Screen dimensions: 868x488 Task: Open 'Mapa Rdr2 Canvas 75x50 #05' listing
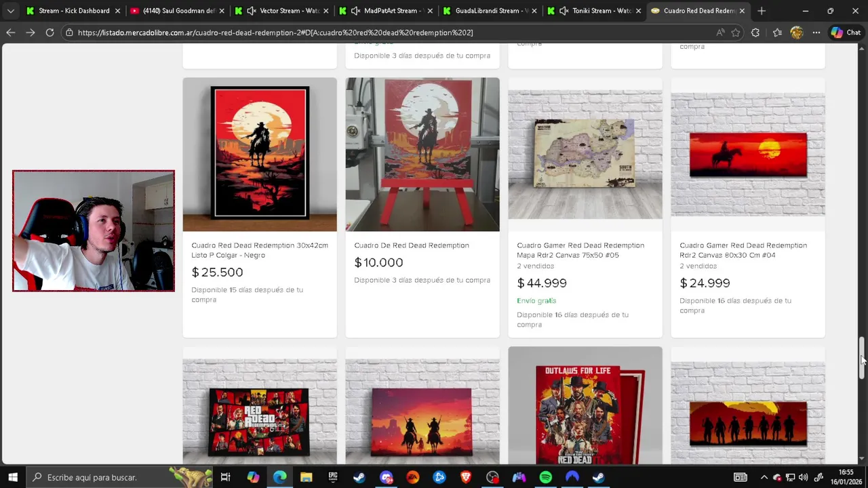pyautogui.click(x=580, y=250)
